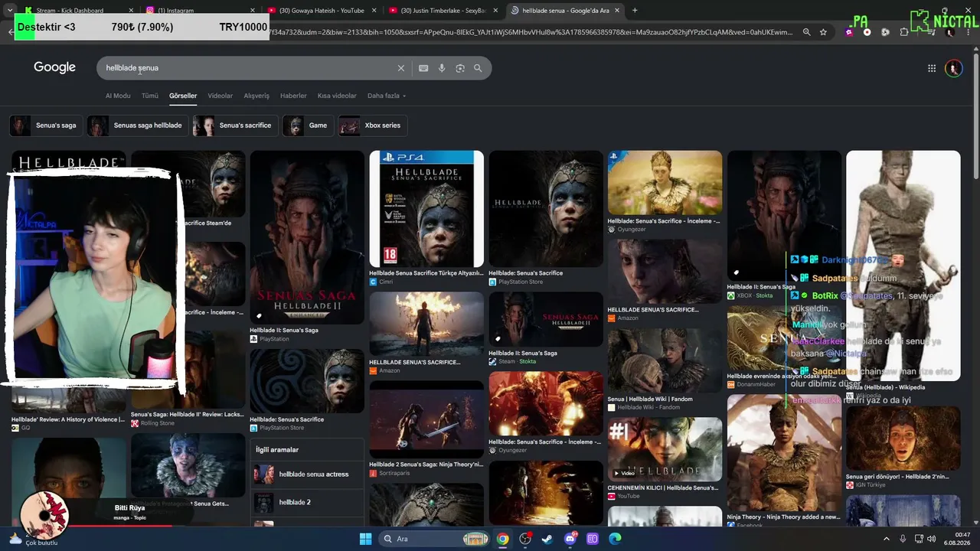Open the Google apps grid
Screen dimensions: 980x551
(932, 68)
